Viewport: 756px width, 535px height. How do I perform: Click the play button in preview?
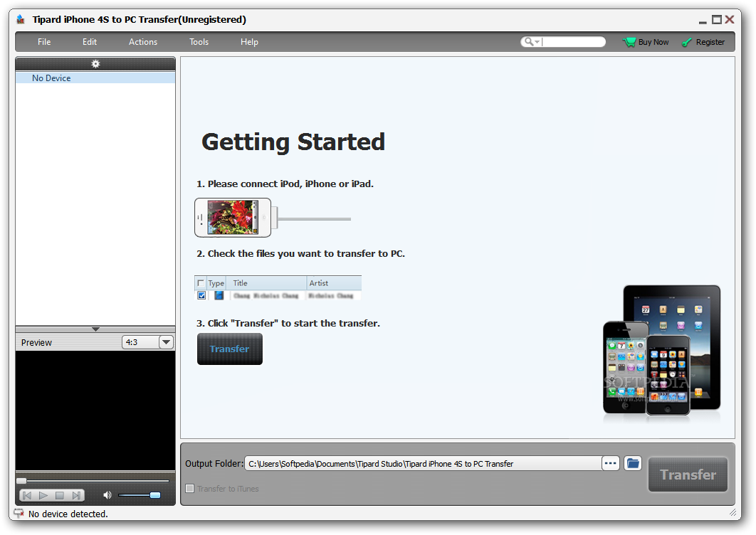(x=43, y=495)
